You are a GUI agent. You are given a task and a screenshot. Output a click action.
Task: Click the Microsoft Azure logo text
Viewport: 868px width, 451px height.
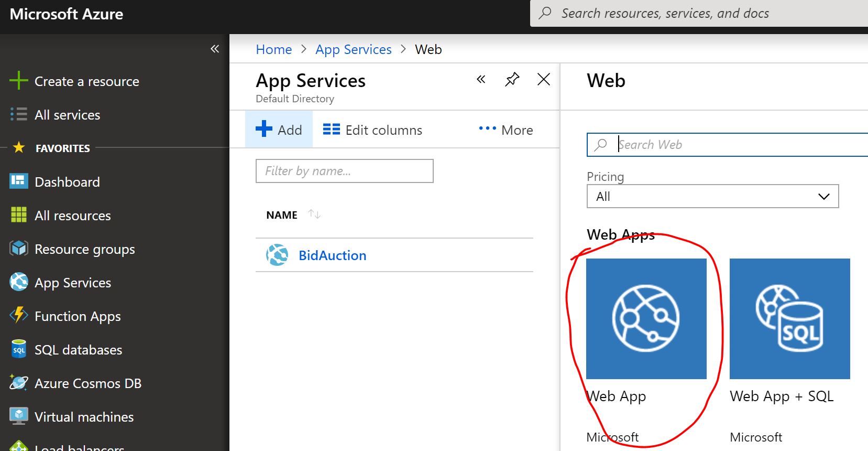pyautogui.click(x=67, y=14)
